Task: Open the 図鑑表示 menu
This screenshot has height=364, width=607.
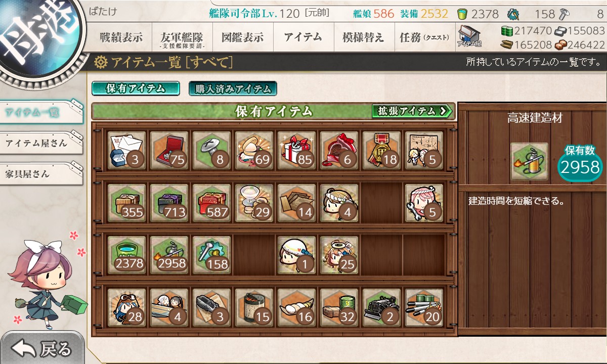Action: coord(243,37)
